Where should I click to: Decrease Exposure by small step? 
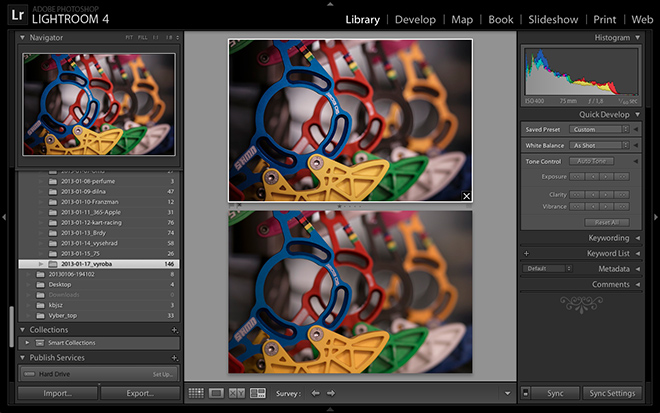592,177
